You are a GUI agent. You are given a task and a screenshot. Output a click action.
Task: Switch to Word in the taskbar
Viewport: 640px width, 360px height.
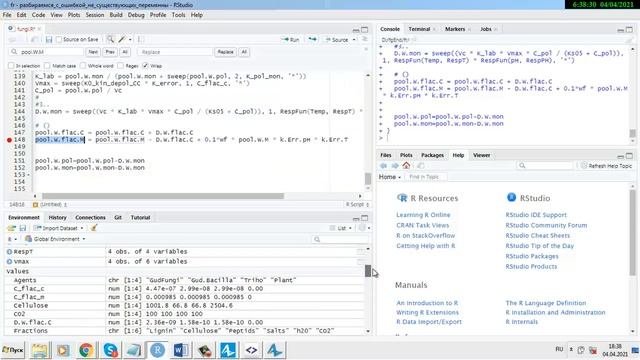181,350
